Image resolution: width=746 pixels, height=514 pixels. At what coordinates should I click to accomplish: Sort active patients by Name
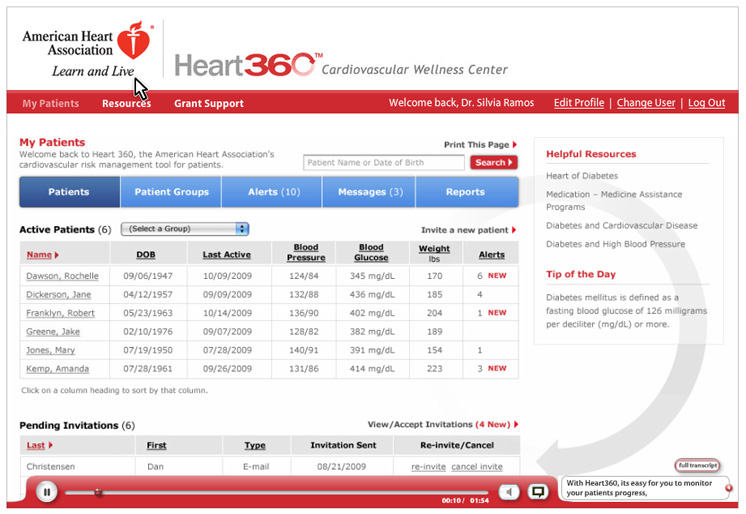coord(42,255)
